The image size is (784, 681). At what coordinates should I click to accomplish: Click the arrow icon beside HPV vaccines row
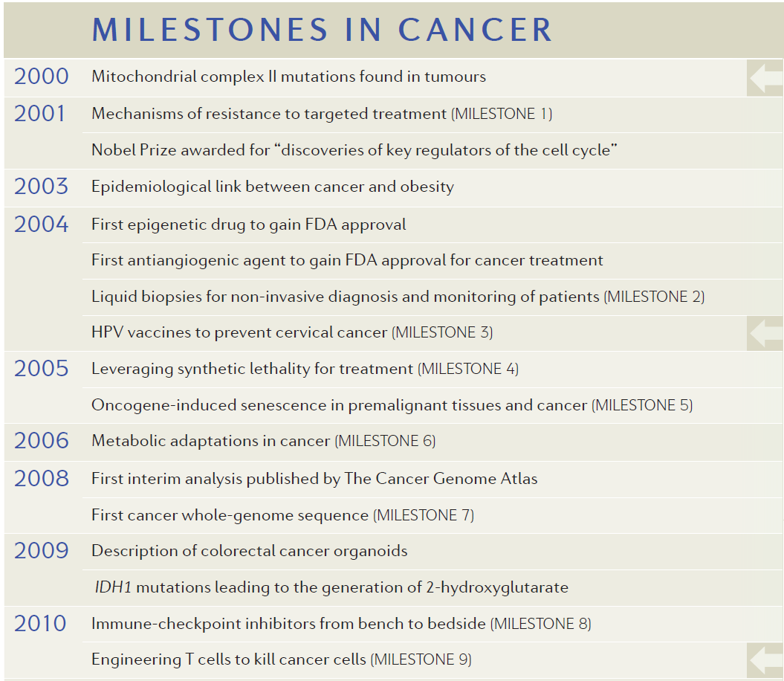pos(765,333)
